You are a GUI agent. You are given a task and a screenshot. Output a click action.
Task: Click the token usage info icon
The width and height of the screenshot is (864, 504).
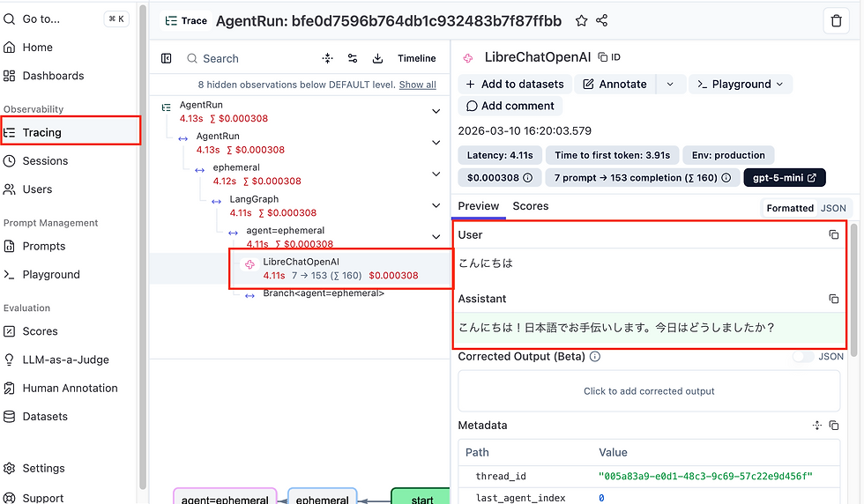tap(726, 178)
